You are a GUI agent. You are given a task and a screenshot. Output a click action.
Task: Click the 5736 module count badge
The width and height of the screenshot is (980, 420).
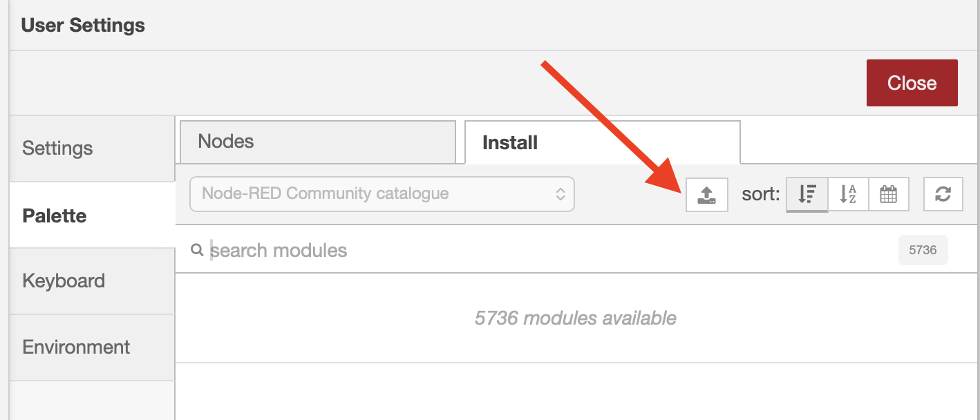coord(923,250)
